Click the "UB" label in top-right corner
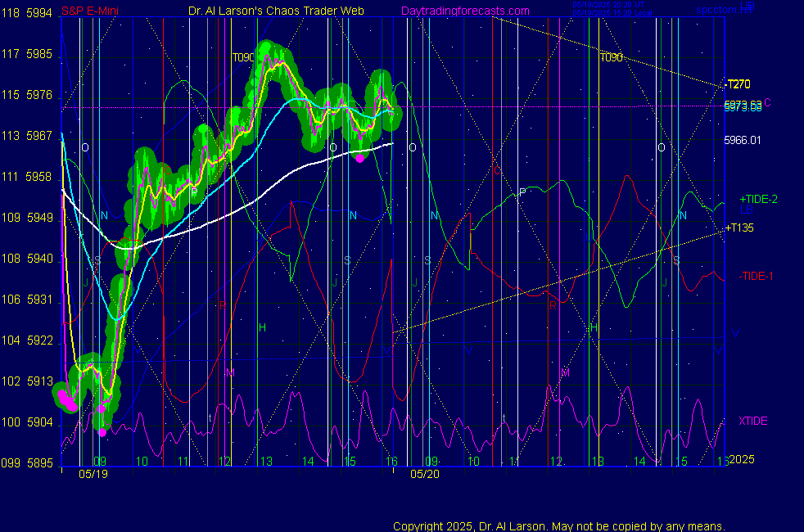The width and height of the screenshot is (804, 532). tap(747, 7)
